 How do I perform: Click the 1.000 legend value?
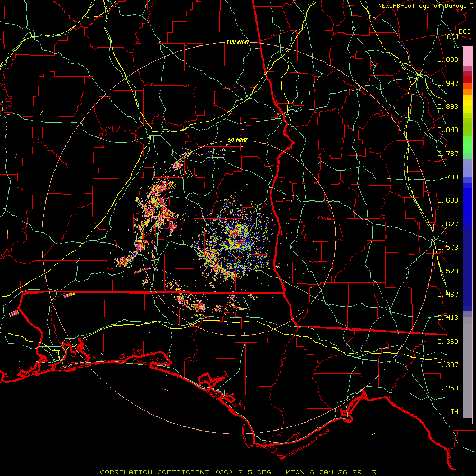click(x=448, y=59)
